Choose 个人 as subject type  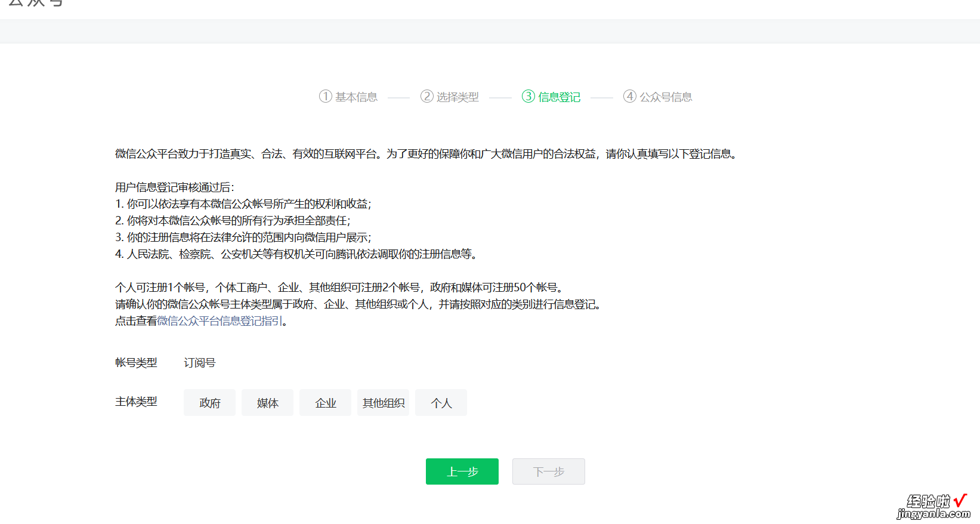tap(441, 403)
